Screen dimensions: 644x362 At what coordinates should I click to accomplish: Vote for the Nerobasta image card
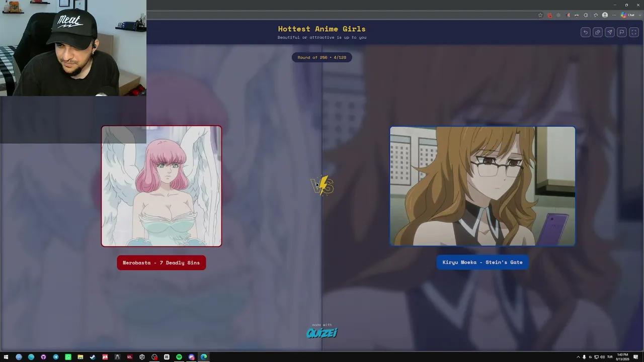click(162, 186)
